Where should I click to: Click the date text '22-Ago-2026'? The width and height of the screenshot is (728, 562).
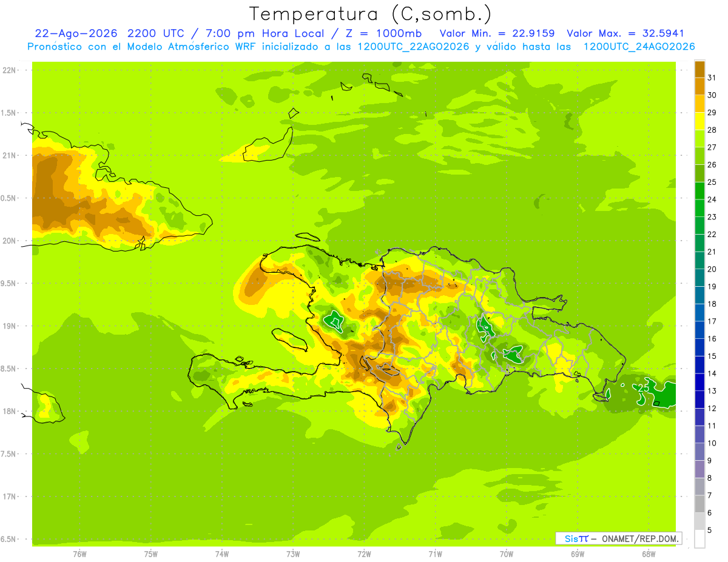pyautogui.click(x=76, y=33)
